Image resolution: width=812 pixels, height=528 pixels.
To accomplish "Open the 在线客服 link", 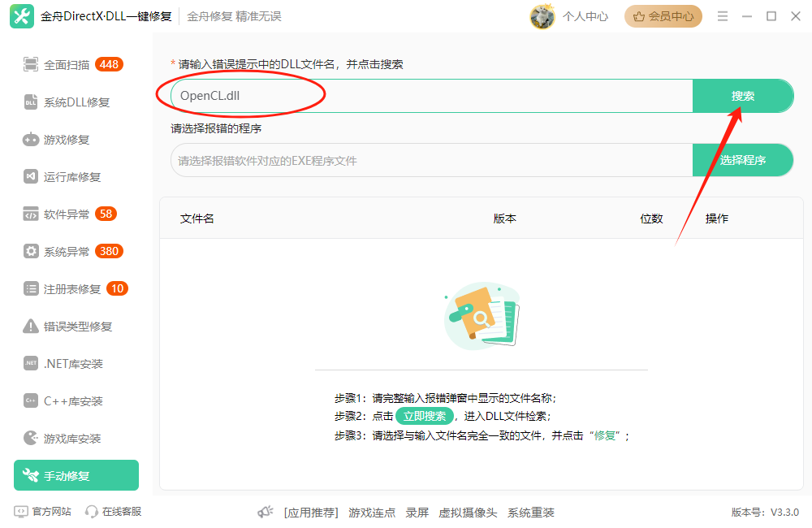I will click(x=122, y=512).
